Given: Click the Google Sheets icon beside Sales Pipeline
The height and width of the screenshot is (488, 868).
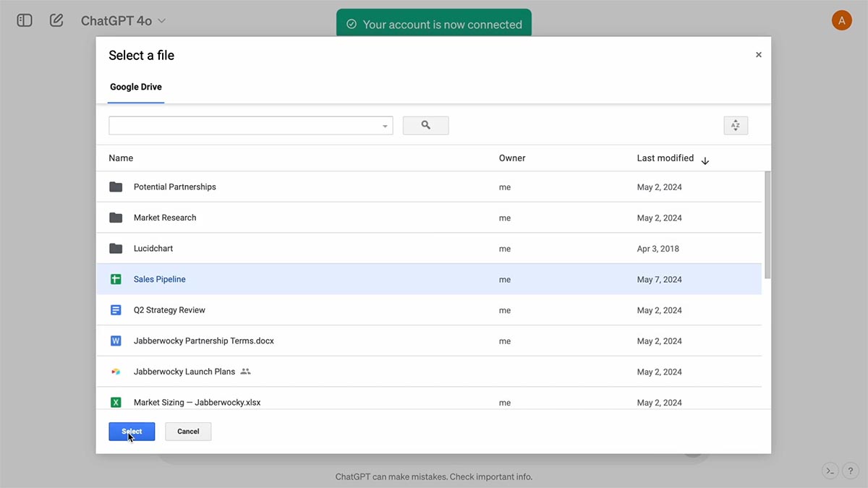Looking at the screenshot, I should [x=116, y=279].
